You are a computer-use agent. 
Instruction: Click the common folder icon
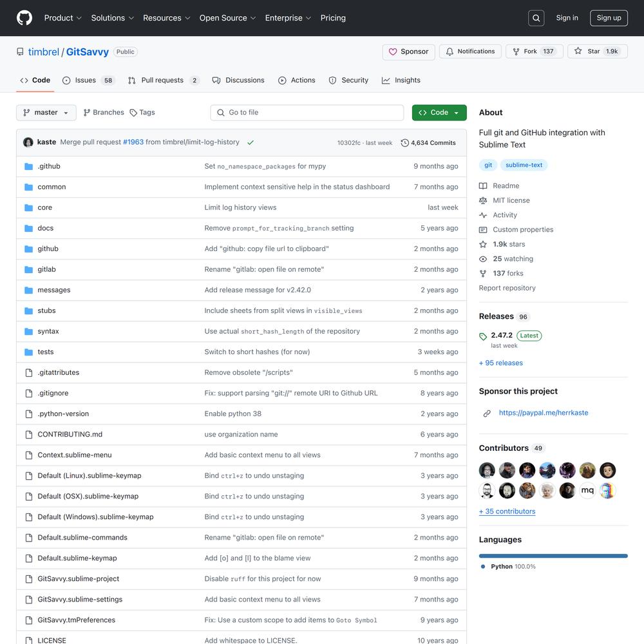click(29, 187)
